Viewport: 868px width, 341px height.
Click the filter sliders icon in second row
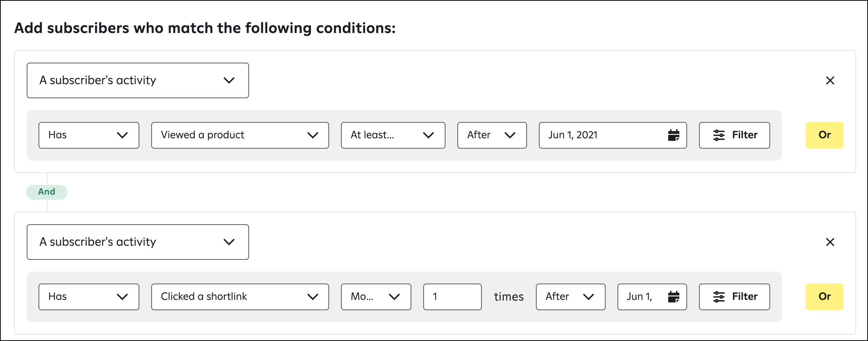719,297
